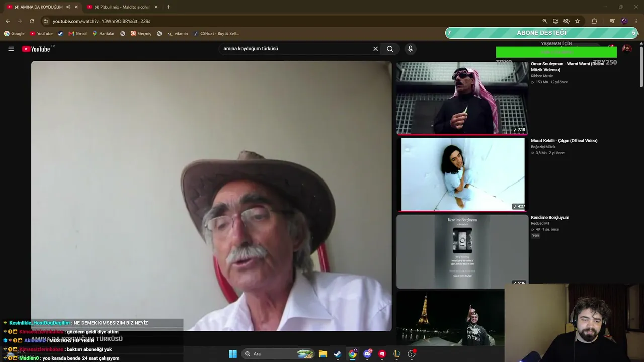Open the Ribbon Music channel name
644x362 pixels.
click(x=542, y=76)
